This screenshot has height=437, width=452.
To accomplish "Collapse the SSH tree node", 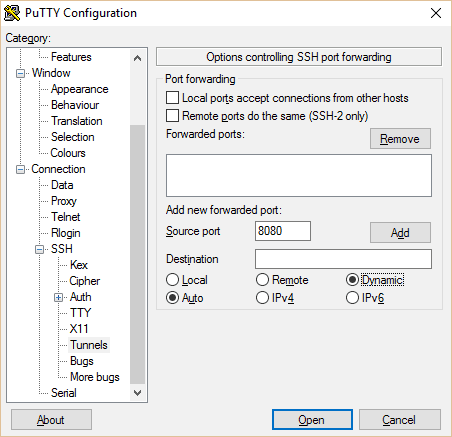I will click(x=39, y=249).
